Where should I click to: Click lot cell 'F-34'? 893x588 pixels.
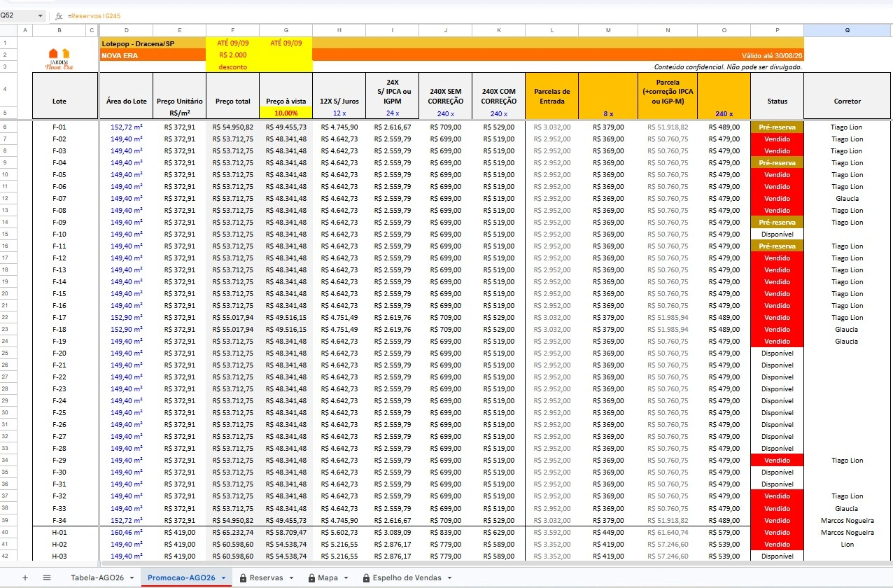(x=59, y=520)
